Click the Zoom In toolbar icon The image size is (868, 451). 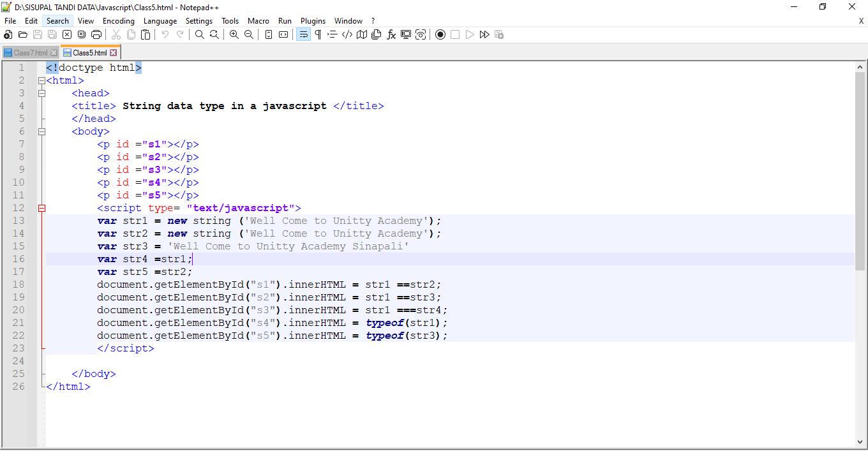point(234,34)
